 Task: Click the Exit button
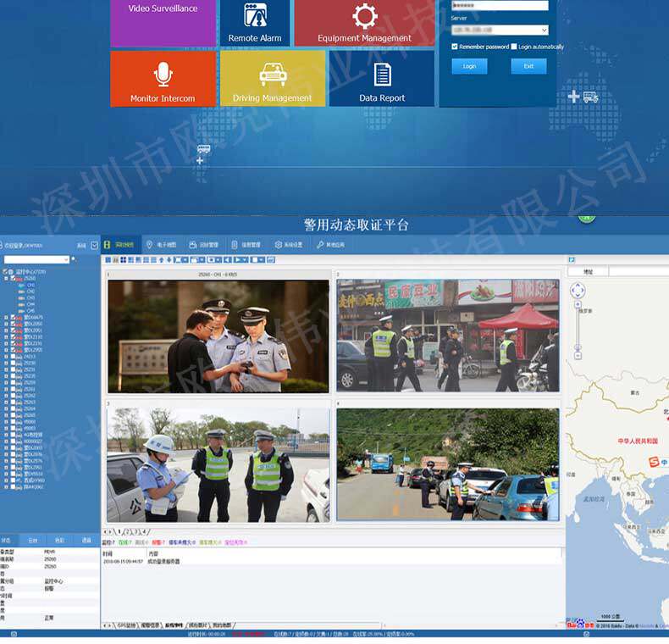(x=528, y=66)
